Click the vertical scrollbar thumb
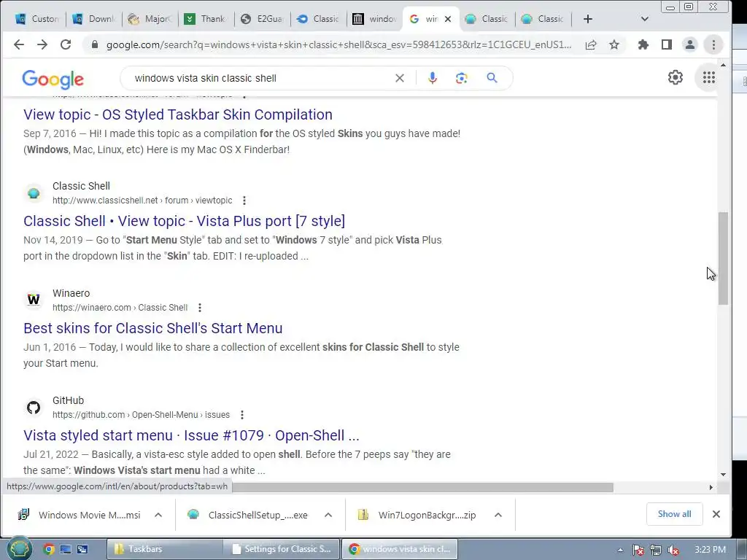The image size is (747, 560). click(723, 258)
